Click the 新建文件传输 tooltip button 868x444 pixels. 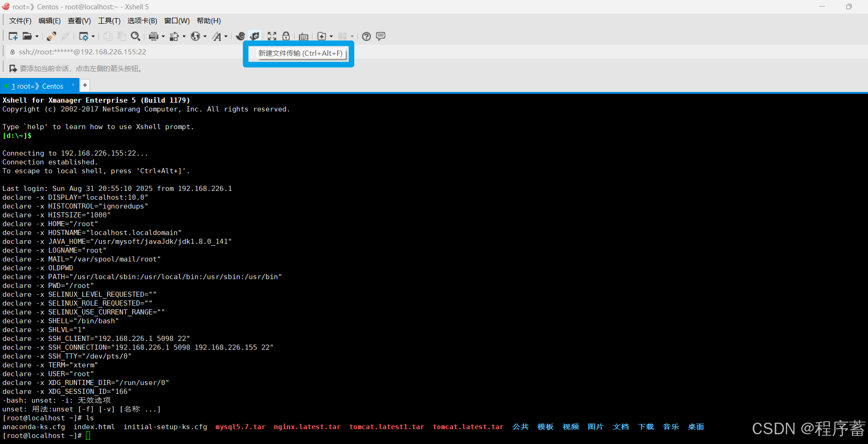(x=298, y=53)
